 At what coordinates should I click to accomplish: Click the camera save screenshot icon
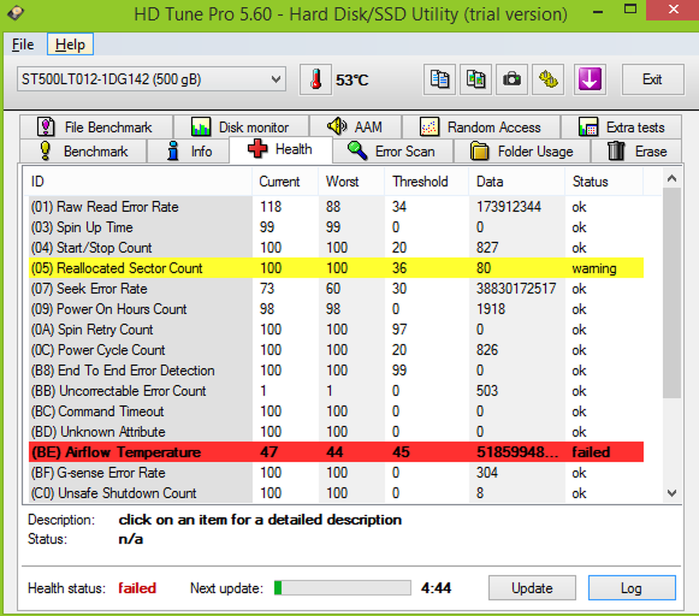point(512,79)
